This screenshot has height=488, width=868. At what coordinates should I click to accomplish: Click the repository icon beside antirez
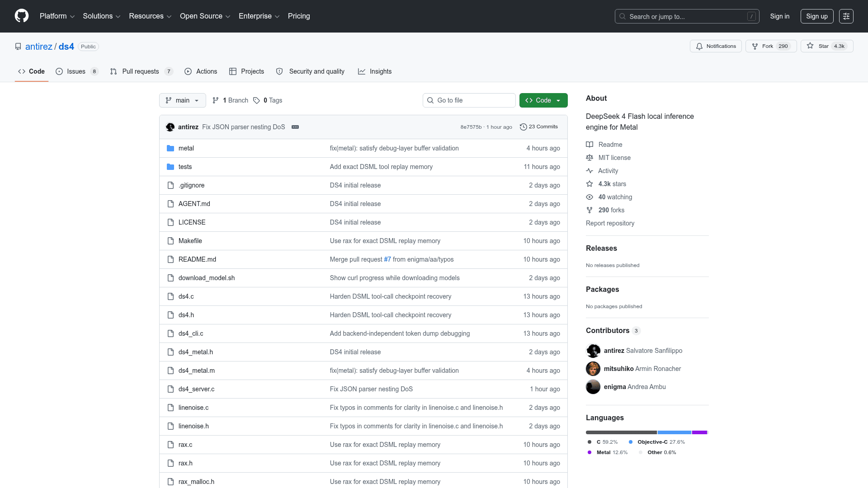(18, 47)
